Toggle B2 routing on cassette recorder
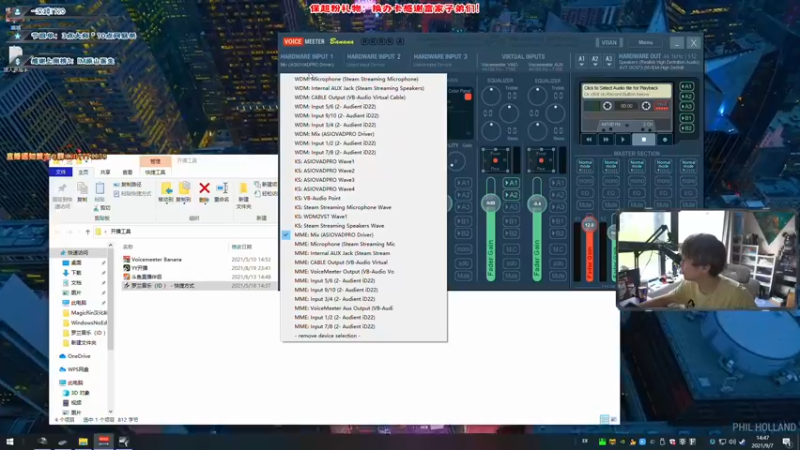800x450 pixels. coord(686,128)
